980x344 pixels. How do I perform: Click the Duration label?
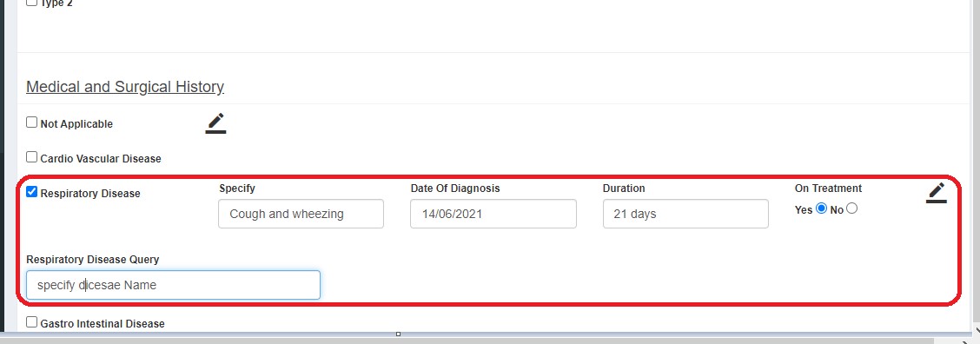[624, 189]
